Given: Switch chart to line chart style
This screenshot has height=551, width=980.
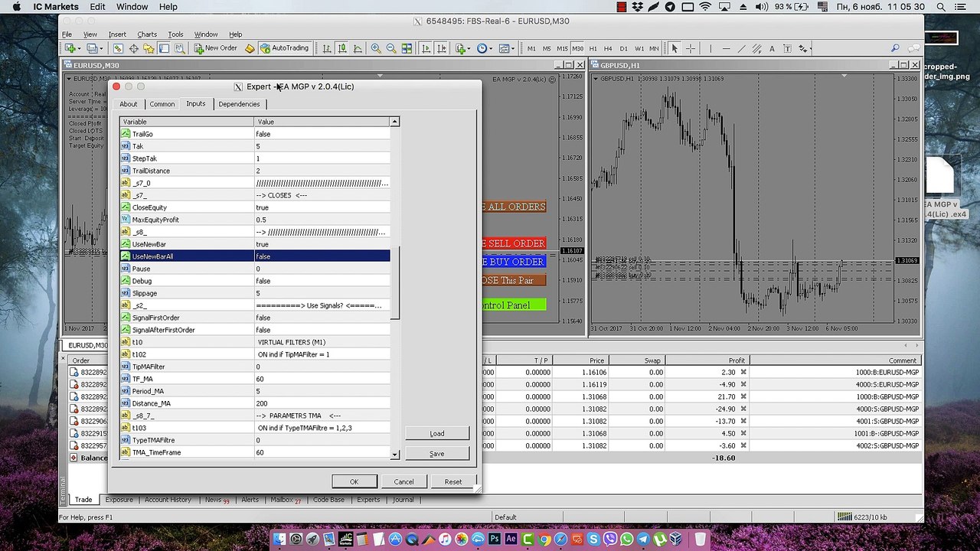Looking at the screenshot, I should pos(358,48).
